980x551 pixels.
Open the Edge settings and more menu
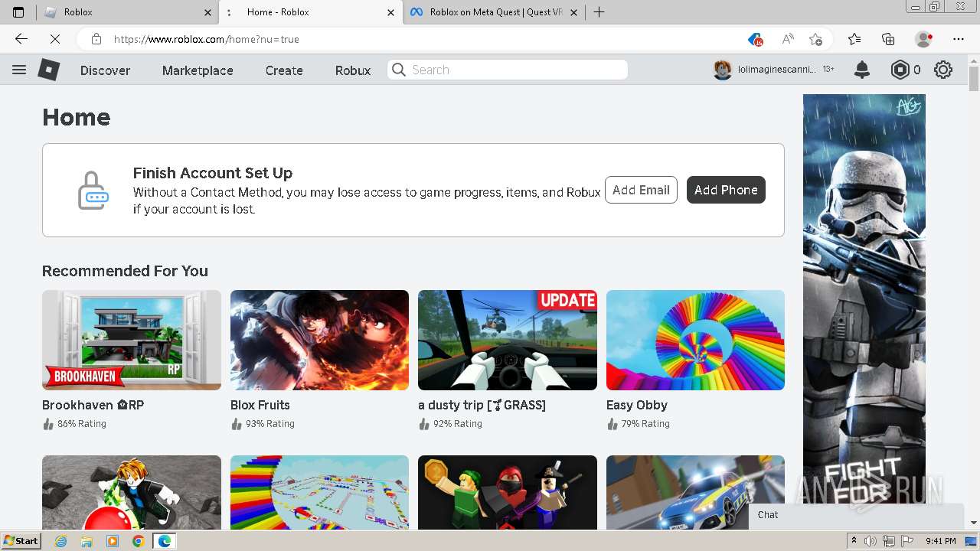click(959, 39)
